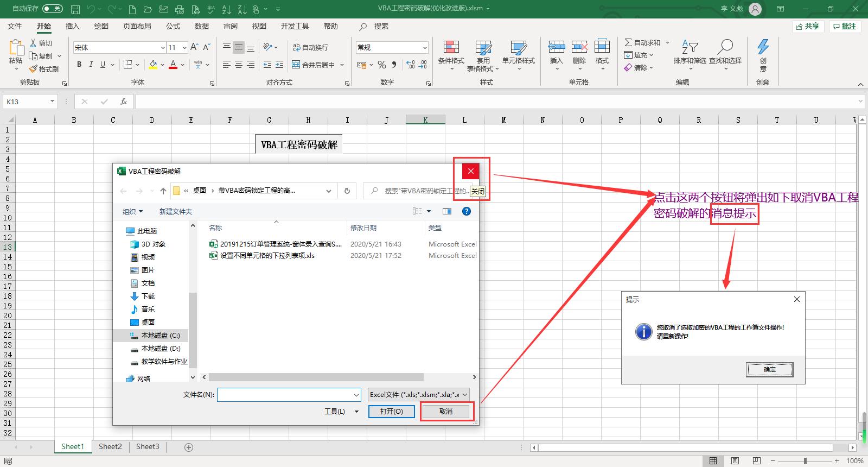Open the AutoSum (自动求和) dropdown arrow
The image size is (868, 467).
point(667,42)
